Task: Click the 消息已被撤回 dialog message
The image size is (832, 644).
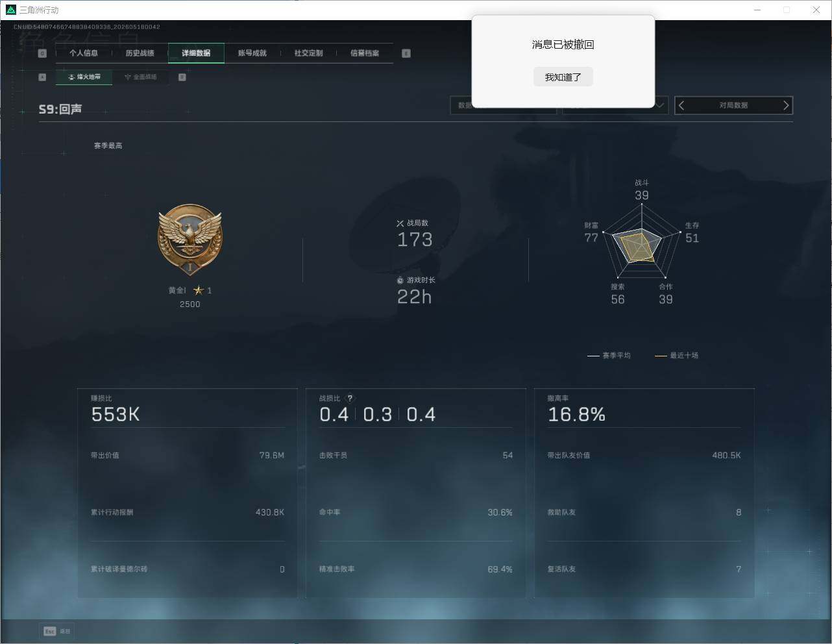Action: pos(563,44)
